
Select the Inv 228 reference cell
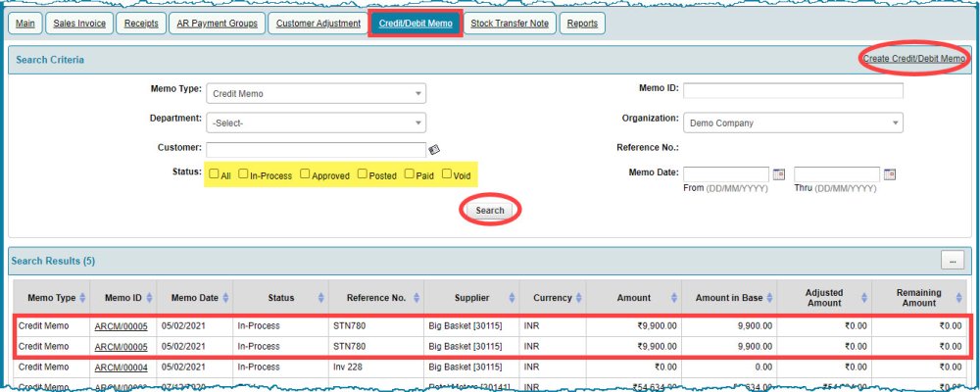click(376, 367)
